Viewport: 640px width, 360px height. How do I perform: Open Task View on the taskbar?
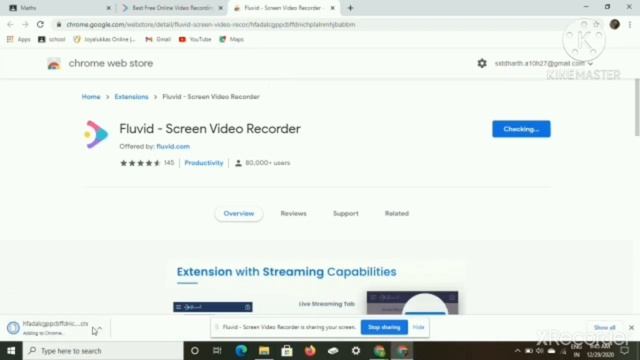pyautogui.click(x=217, y=351)
